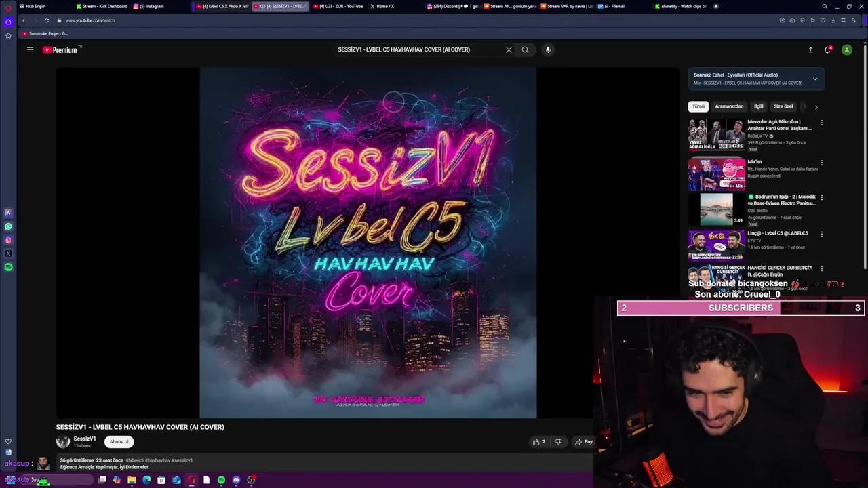868x488 pixels.
Task: Open SessizV1 channel name link
Action: pyautogui.click(x=85, y=439)
